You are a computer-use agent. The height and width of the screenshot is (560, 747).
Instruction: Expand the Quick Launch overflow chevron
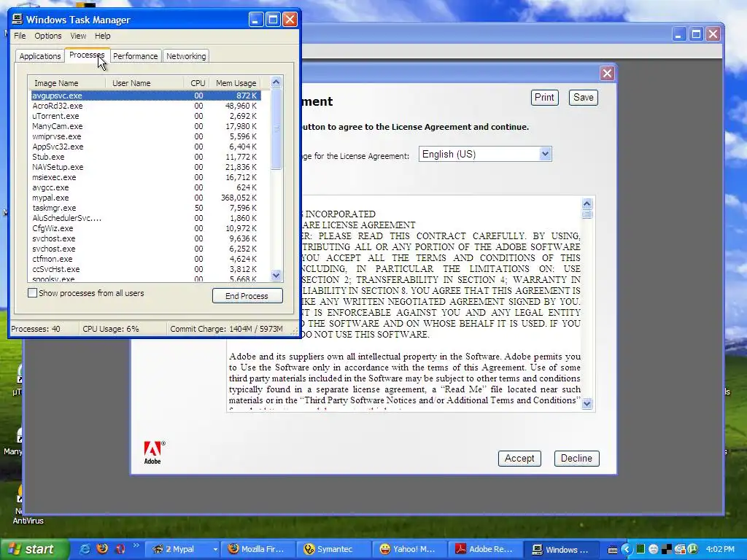click(136, 545)
